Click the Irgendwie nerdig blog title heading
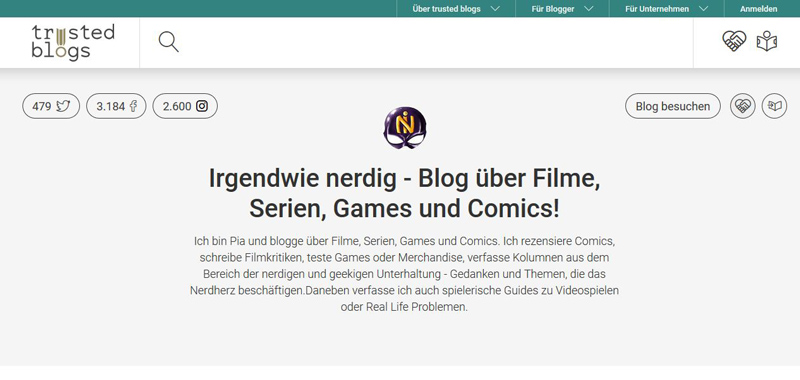 tap(405, 193)
